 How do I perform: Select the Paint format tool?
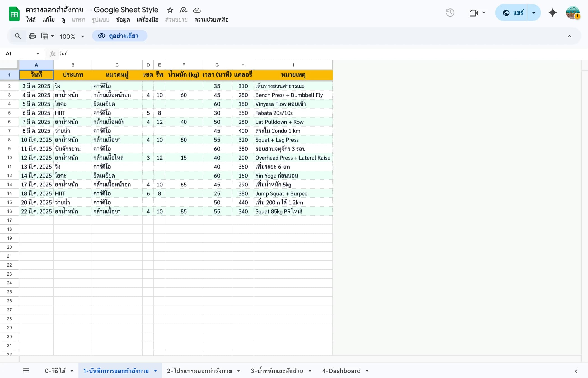click(46, 36)
